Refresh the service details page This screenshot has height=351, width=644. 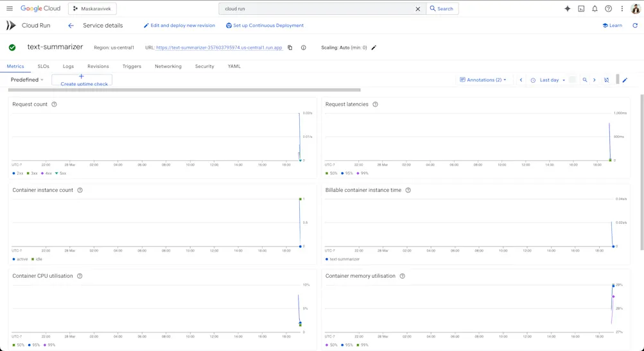(635, 26)
